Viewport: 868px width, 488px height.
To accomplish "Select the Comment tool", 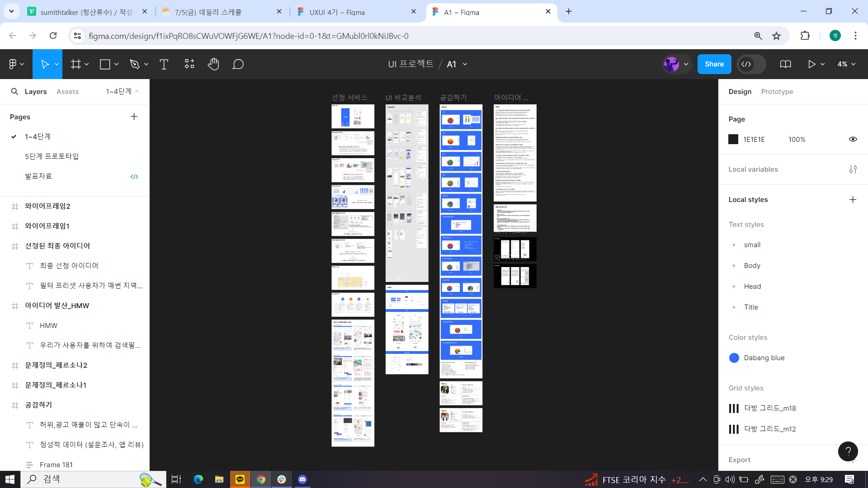I will 238,64.
